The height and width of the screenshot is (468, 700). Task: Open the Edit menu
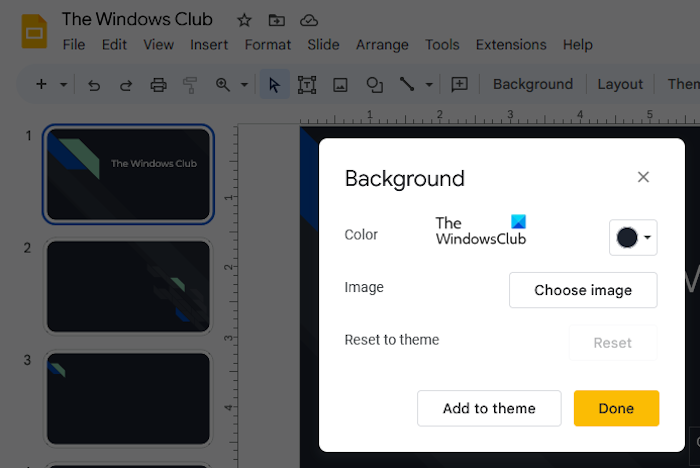tap(114, 45)
